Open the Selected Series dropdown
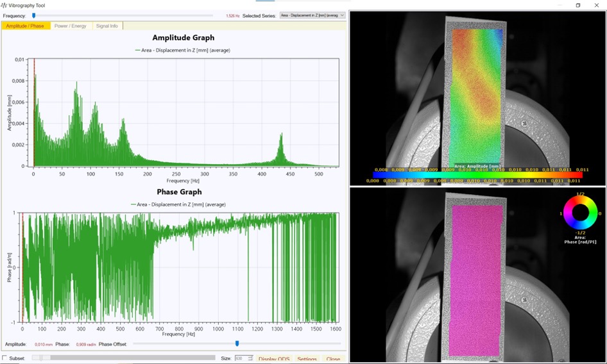This screenshot has height=364, width=607. point(312,15)
